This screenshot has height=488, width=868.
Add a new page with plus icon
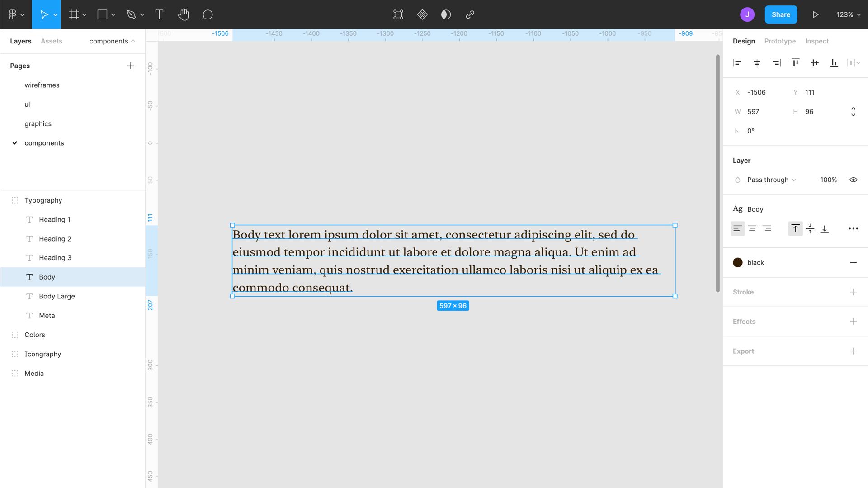point(131,66)
